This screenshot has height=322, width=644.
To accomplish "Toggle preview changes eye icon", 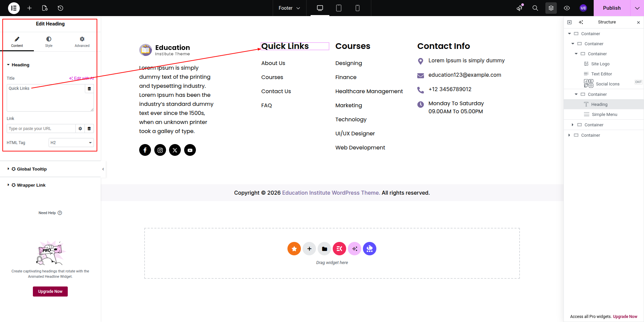I will click(x=567, y=8).
